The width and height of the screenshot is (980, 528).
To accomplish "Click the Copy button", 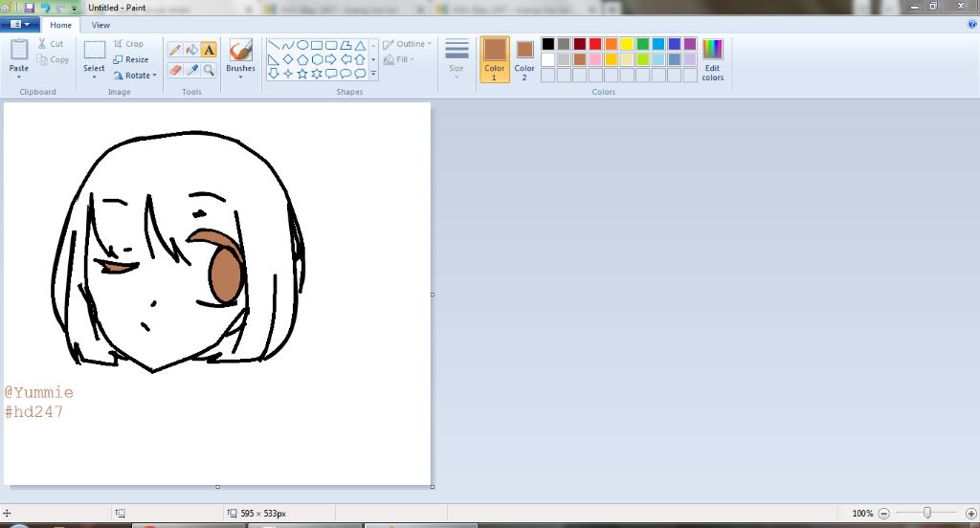I will click(x=53, y=59).
